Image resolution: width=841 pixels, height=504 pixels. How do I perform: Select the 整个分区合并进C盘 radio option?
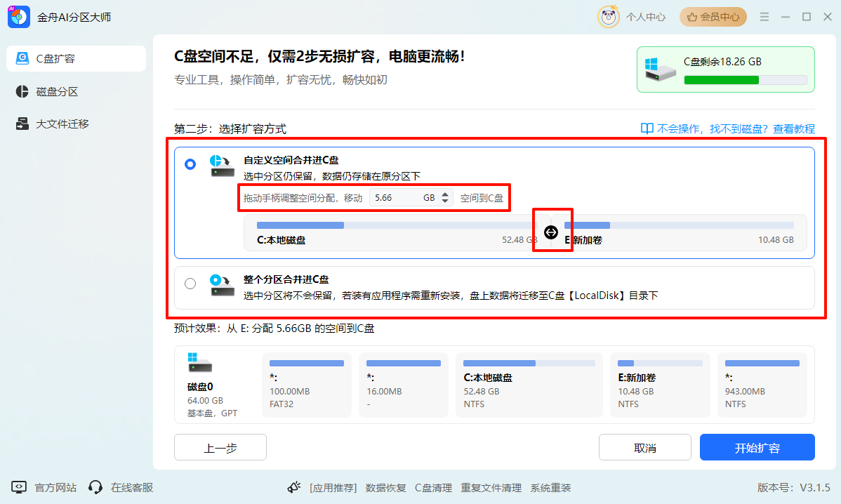coord(190,283)
